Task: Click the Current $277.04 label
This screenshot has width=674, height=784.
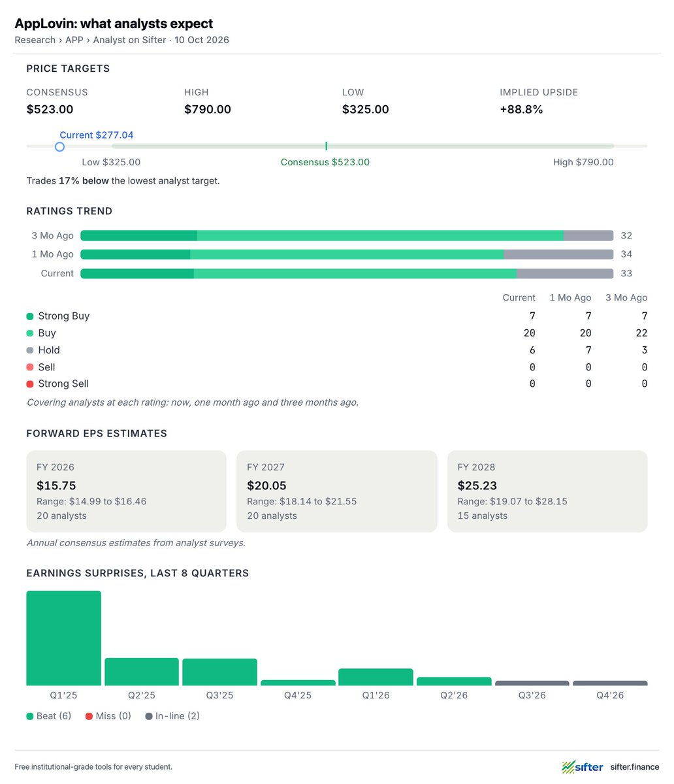Action: (x=97, y=135)
